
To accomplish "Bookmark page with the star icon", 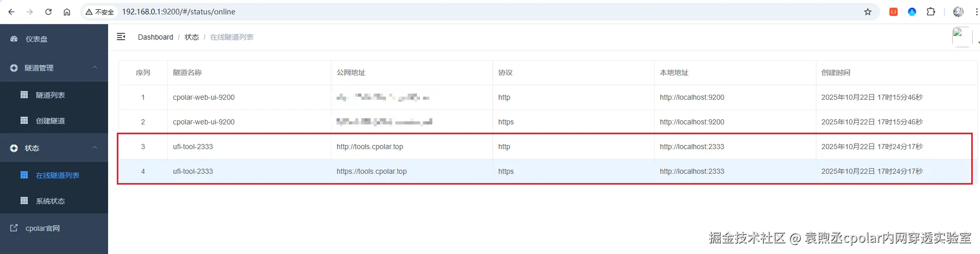I will (x=868, y=12).
